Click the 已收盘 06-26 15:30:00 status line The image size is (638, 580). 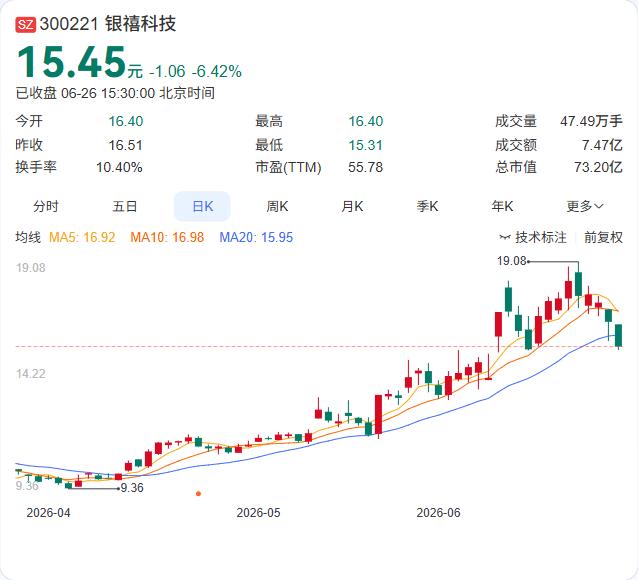115,93
